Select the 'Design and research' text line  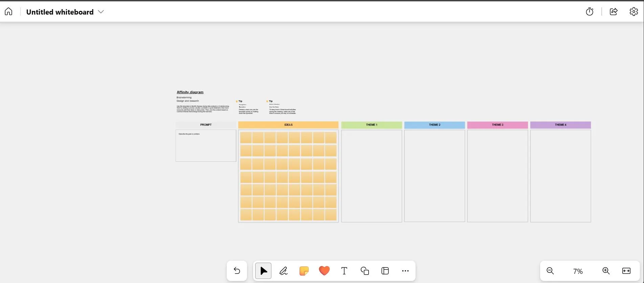click(x=188, y=101)
